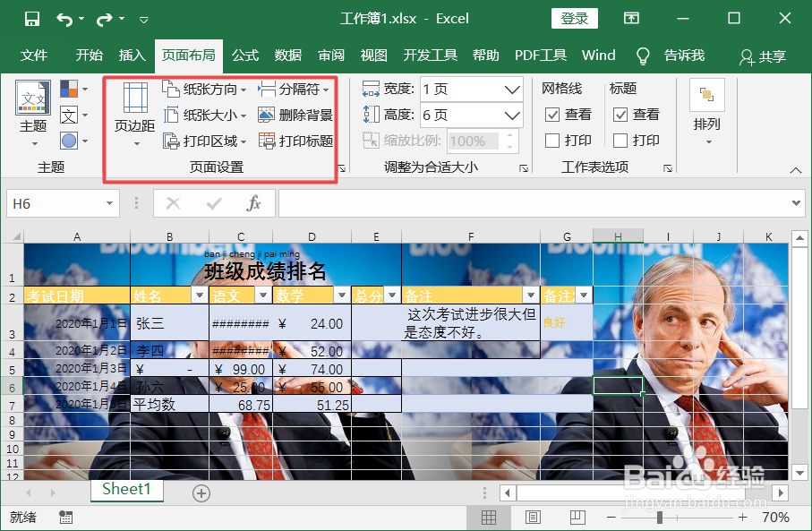Click the Select All corner triangle
This screenshot has width=812, height=531.
click(17, 236)
